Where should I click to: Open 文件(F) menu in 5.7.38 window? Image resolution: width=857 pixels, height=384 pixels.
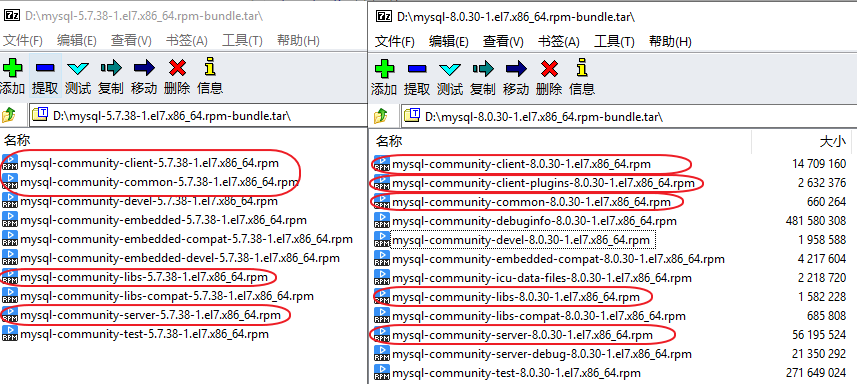pos(22,40)
